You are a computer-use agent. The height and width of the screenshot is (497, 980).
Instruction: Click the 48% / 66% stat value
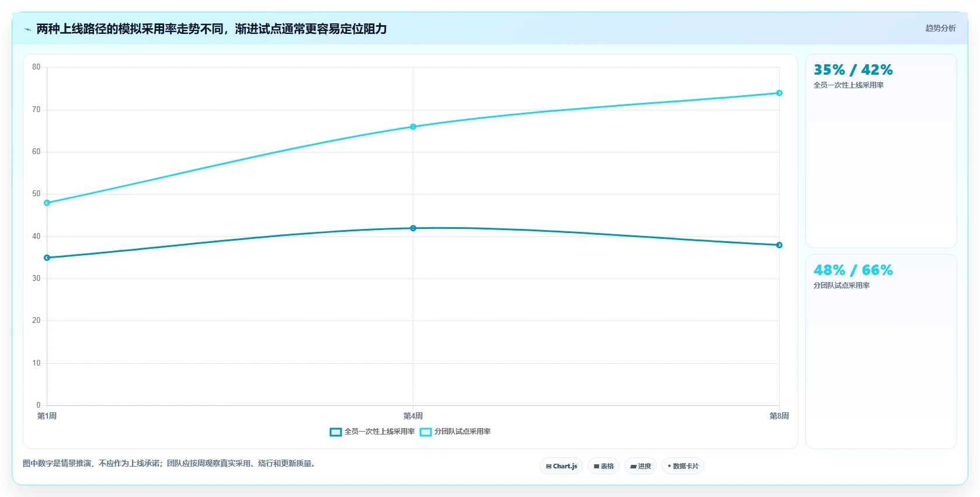coord(853,270)
